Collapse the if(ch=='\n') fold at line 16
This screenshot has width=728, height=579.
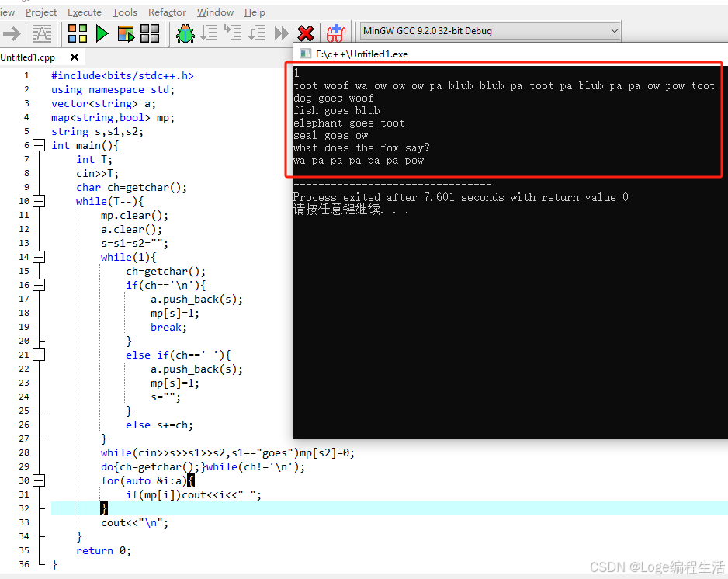pos(39,285)
